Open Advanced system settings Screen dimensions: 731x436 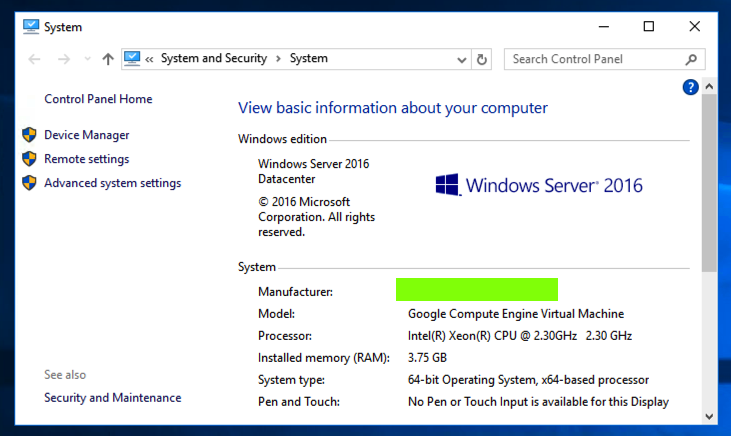112,183
